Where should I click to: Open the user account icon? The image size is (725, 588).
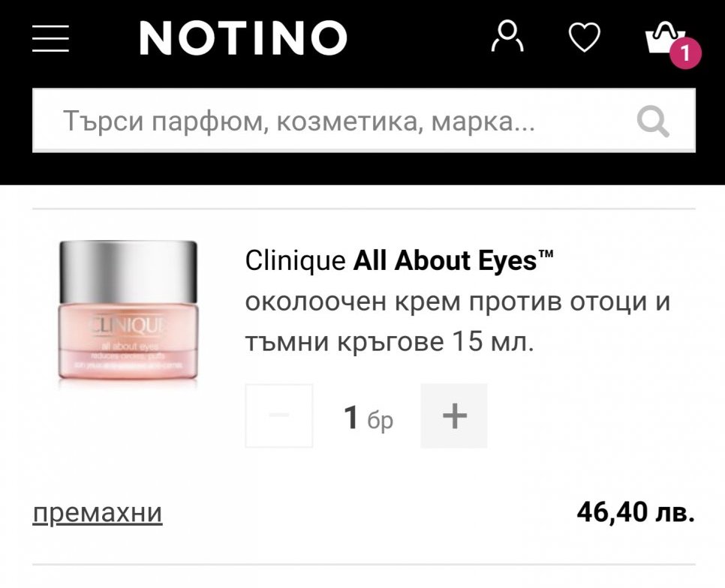coord(507,36)
